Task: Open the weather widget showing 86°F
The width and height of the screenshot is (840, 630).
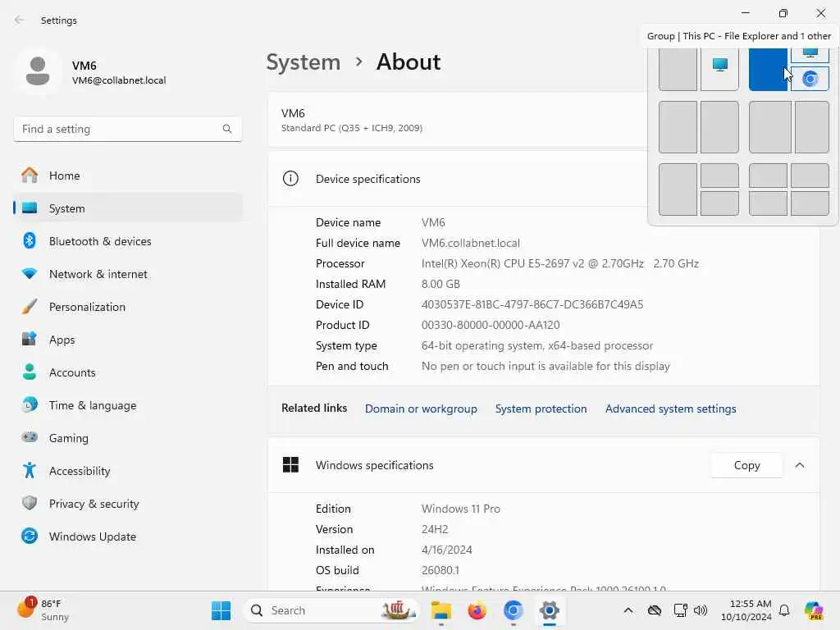Action: (x=43, y=610)
